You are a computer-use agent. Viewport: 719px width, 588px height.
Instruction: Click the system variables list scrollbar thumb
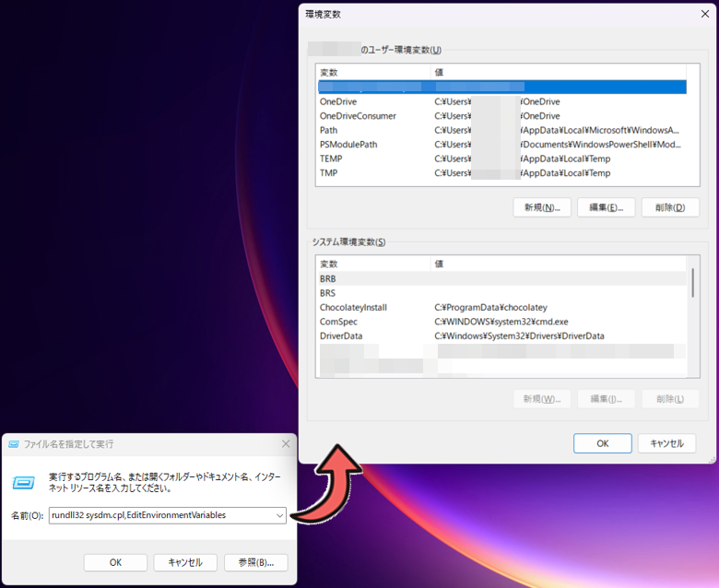click(692, 283)
